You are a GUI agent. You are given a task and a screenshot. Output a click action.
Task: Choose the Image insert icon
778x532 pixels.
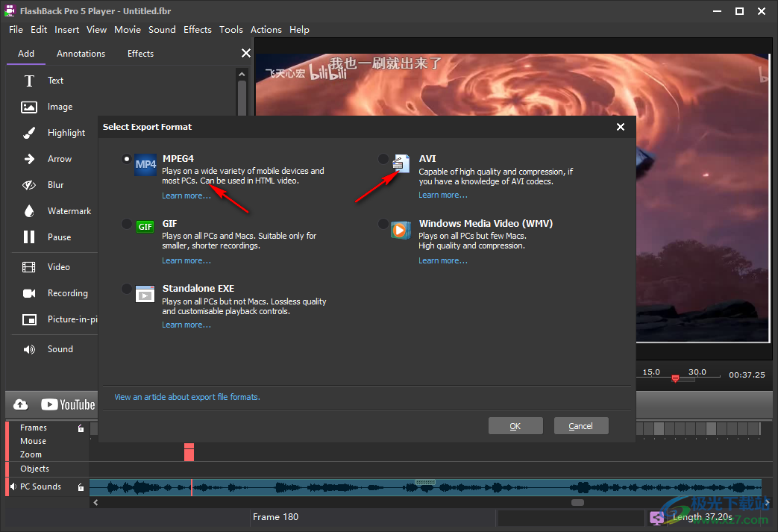(29, 107)
